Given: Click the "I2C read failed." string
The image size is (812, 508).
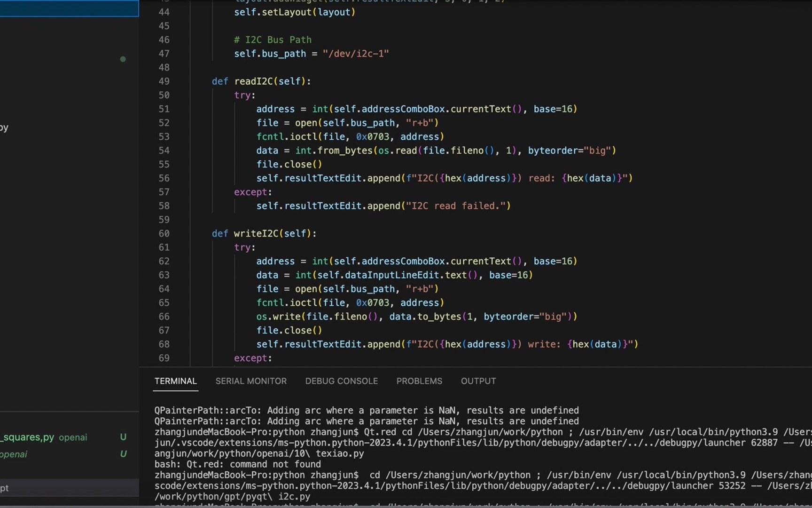Looking at the screenshot, I should [458, 206].
